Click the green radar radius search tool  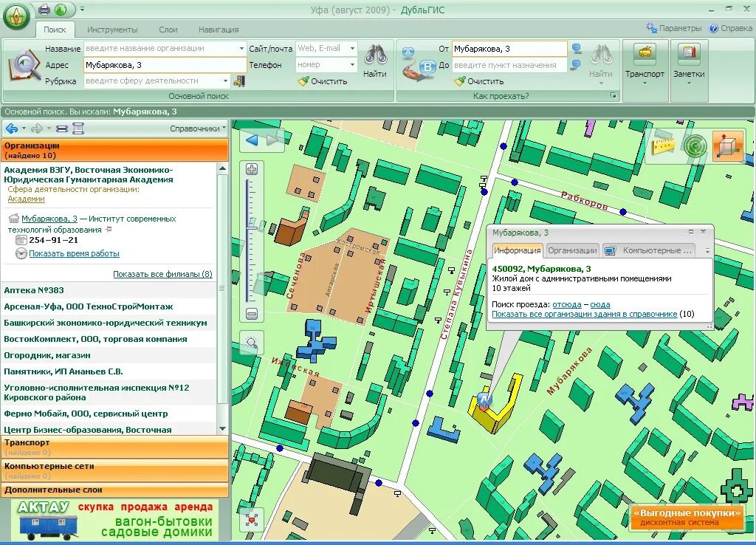[x=694, y=145]
